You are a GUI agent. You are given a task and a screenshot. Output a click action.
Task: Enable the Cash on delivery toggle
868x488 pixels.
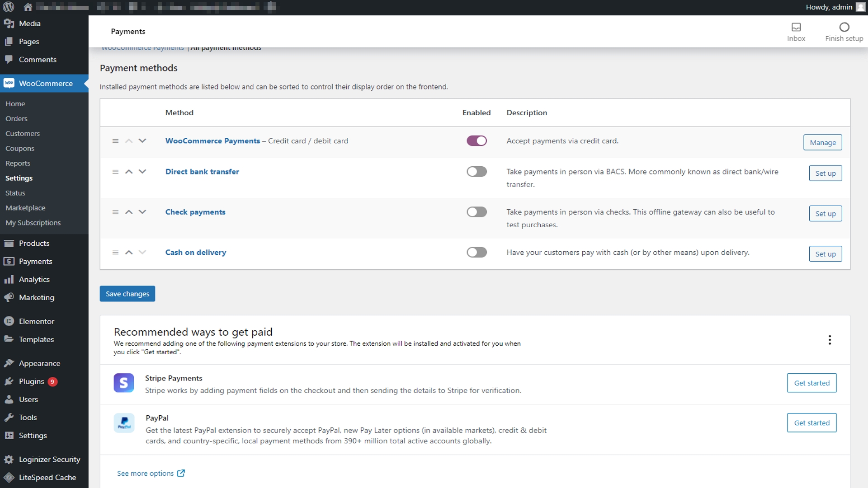pos(476,252)
